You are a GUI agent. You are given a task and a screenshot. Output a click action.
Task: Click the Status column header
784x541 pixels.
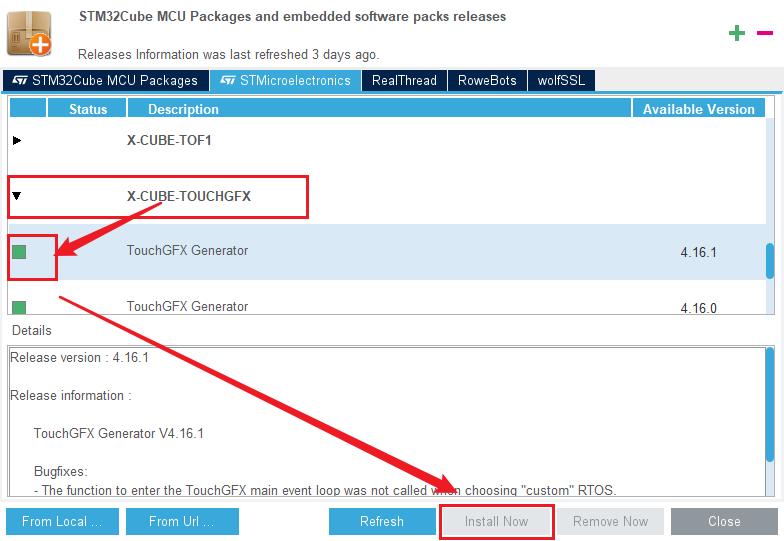87,108
